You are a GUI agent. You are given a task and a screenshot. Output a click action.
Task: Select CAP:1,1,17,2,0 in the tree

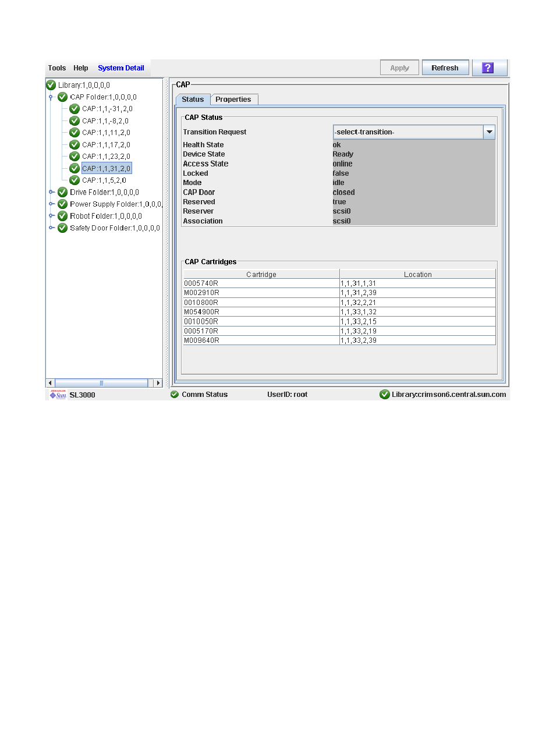(x=106, y=145)
